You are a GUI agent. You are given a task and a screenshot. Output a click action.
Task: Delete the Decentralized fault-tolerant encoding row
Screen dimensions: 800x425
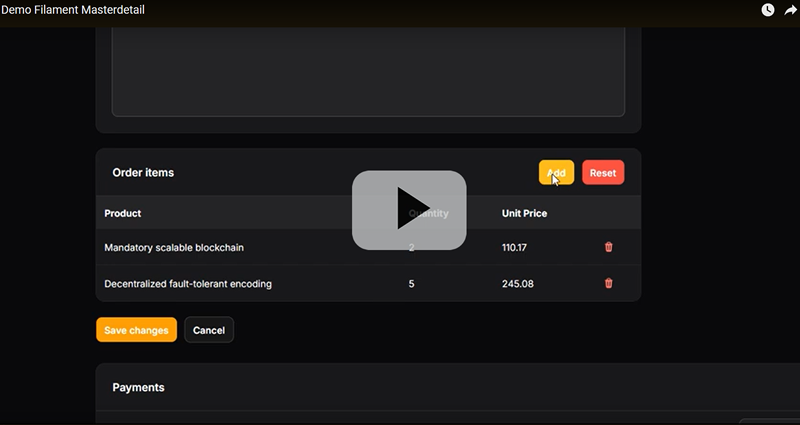(608, 284)
